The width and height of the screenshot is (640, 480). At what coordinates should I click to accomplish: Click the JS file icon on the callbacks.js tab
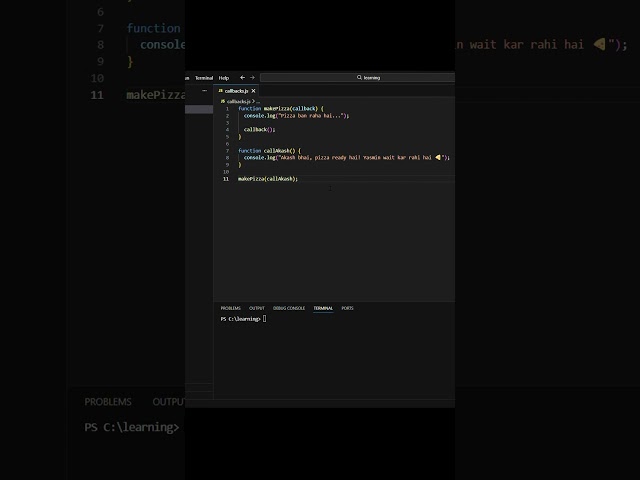[x=220, y=91]
